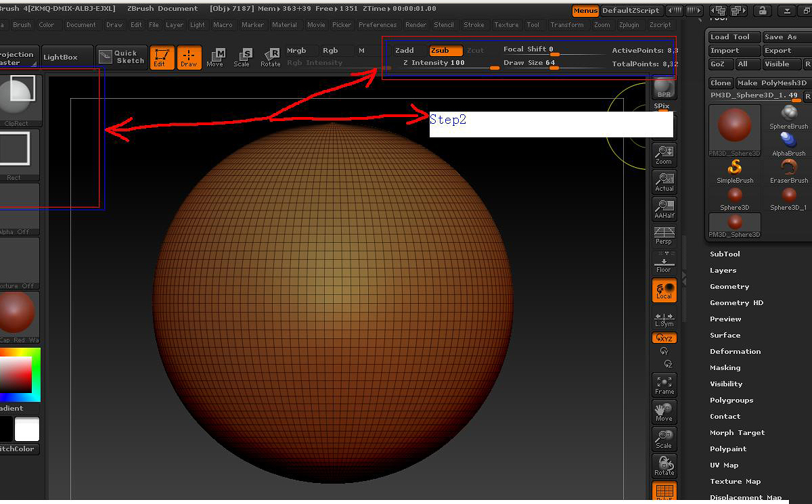Image resolution: width=812 pixels, height=504 pixels.
Task: Open the Preferences menu
Action: [378, 25]
